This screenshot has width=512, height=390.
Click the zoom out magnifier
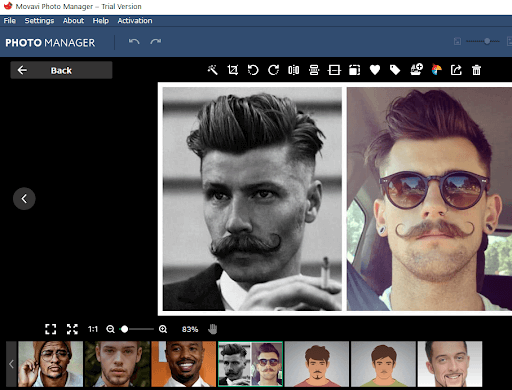[x=110, y=329]
